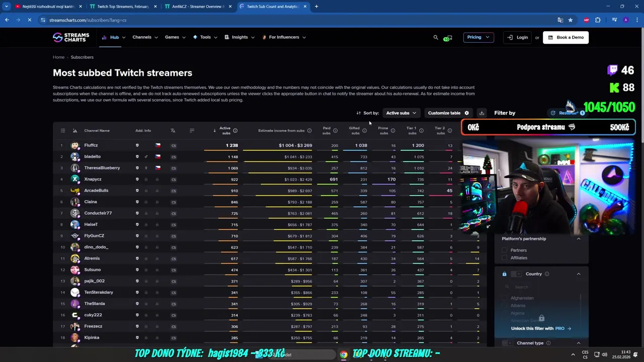The width and height of the screenshot is (644, 362).
Task: Click the Chrome icon in the taskbar
Action: 343,354
